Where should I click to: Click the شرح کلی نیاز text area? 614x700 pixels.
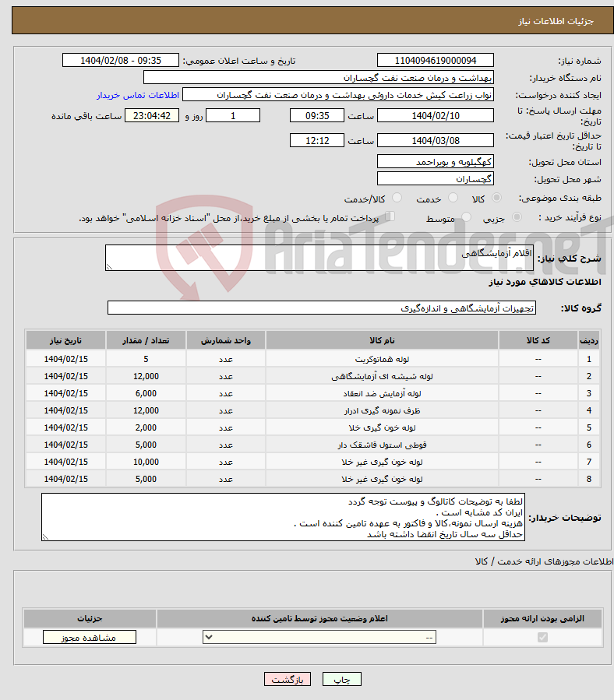tap(319, 258)
